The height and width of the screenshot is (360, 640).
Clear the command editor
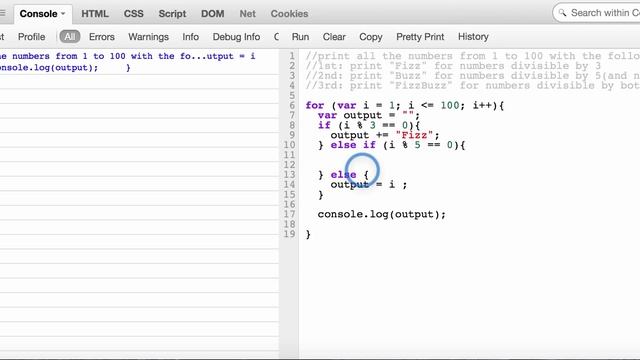[334, 37]
